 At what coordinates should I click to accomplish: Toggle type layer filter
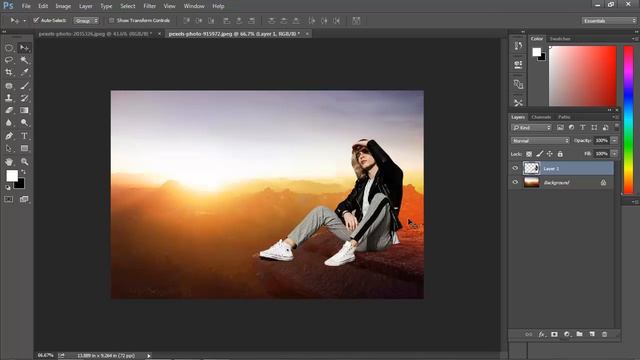pyautogui.click(x=583, y=128)
